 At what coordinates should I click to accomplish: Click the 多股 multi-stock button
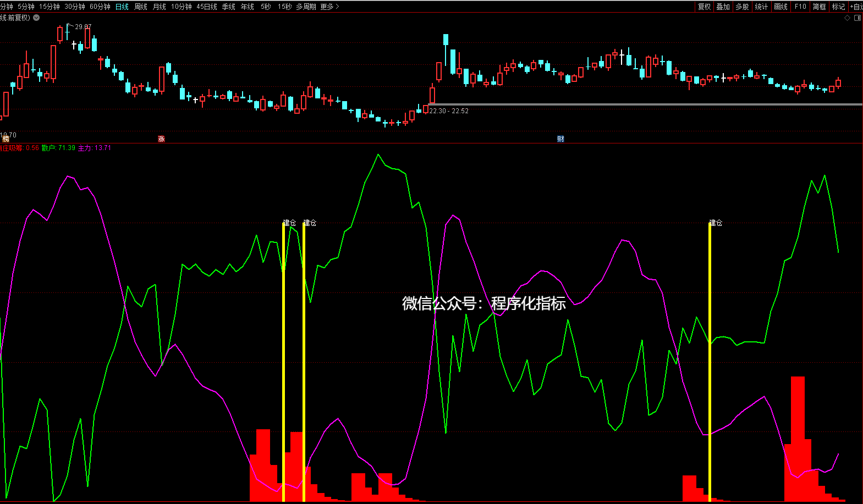[x=742, y=7]
